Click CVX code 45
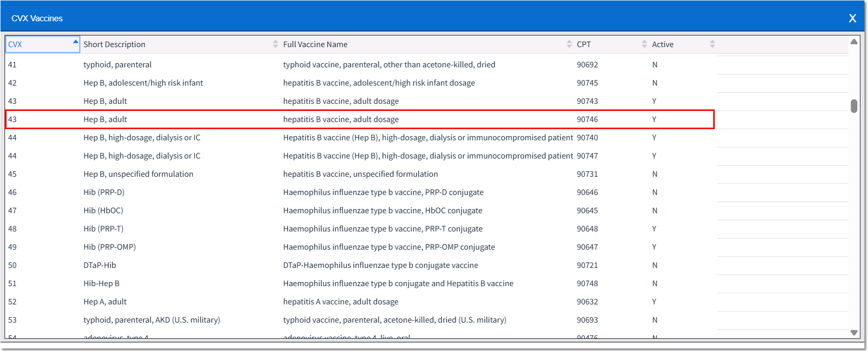Screen dimensions: 868x352 [12, 174]
